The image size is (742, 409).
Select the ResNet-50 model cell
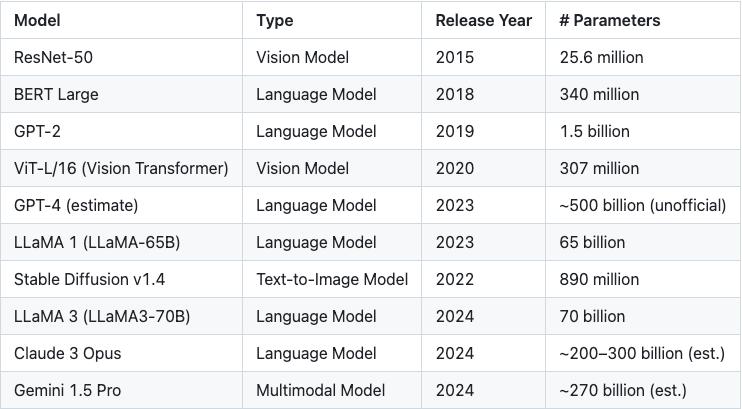53,57
